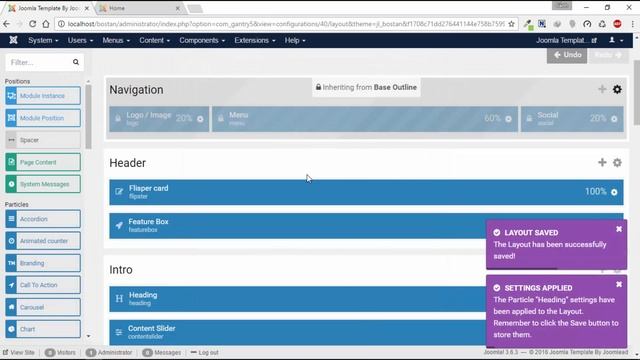Open the Help menu

(295, 40)
